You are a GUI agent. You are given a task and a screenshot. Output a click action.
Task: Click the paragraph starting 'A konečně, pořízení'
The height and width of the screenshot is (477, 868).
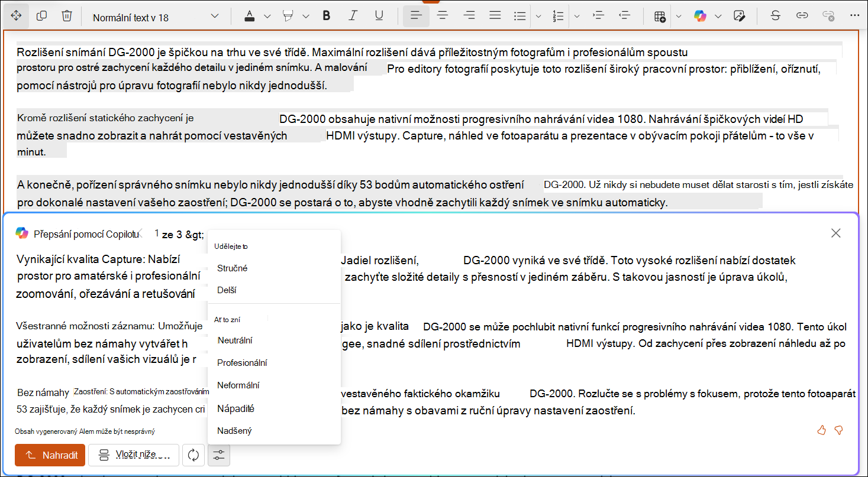pyautogui.click(x=435, y=194)
